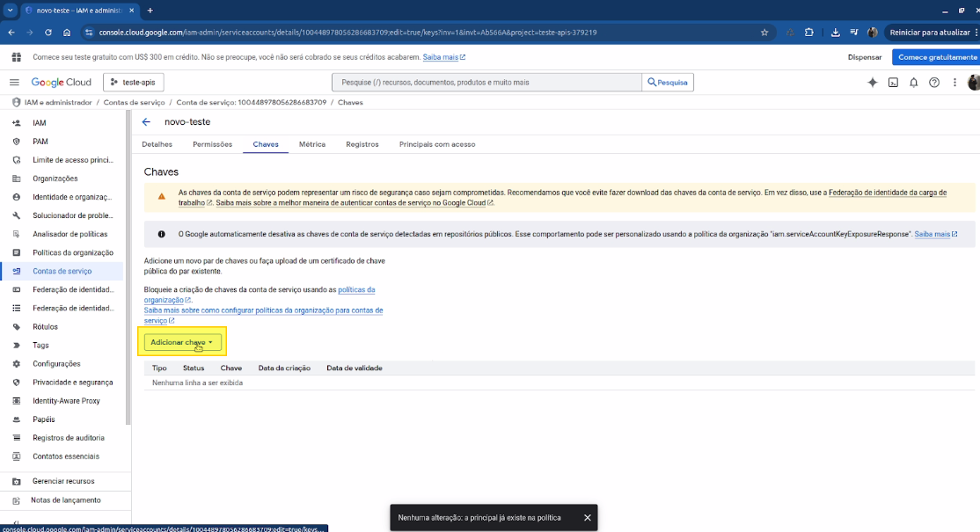This screenshot has width=980, height=532.
Task: Close the 'Nenhuma alteração' notification
Action: [587, 518]
